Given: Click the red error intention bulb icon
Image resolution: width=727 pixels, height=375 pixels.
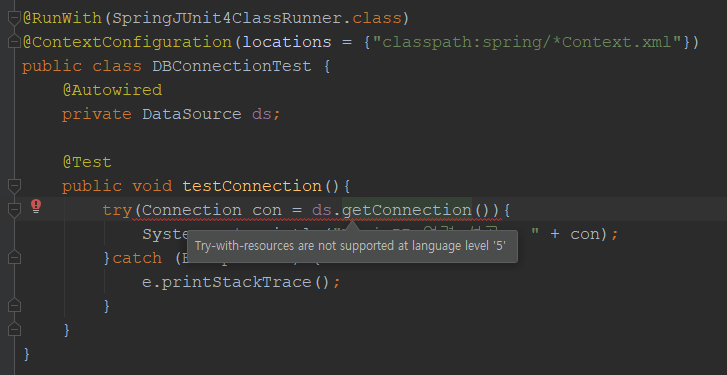Looking at the screenshot, I should click(x=36, y=206).
